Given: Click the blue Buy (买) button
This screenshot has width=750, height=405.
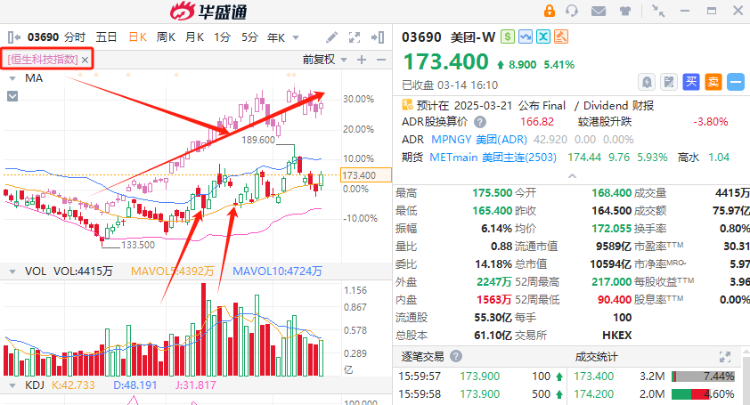Looking at the screenshot, I should (691, 82).
